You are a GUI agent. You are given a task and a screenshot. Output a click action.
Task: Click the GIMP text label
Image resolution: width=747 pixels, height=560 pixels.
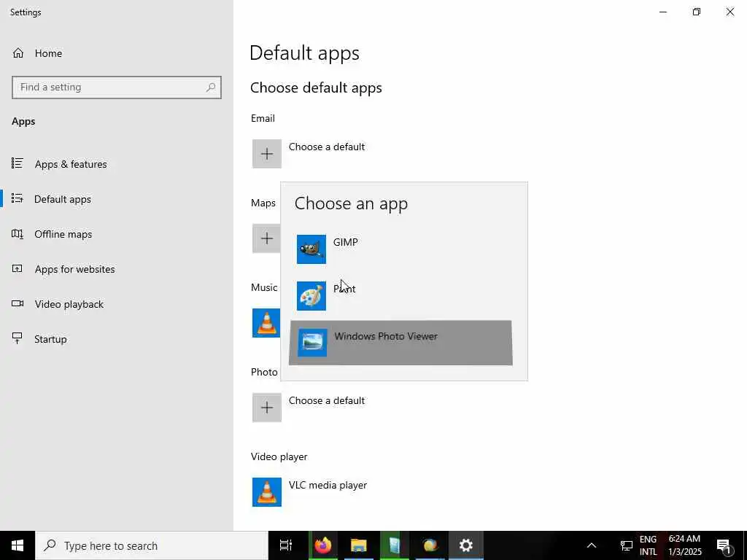pos(345,242)
